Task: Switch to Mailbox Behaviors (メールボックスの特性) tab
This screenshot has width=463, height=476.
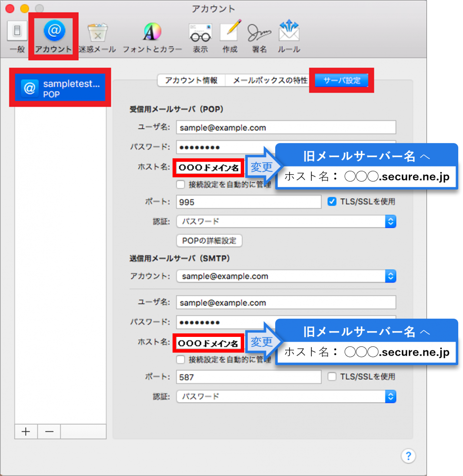Action: pos(270,80)
